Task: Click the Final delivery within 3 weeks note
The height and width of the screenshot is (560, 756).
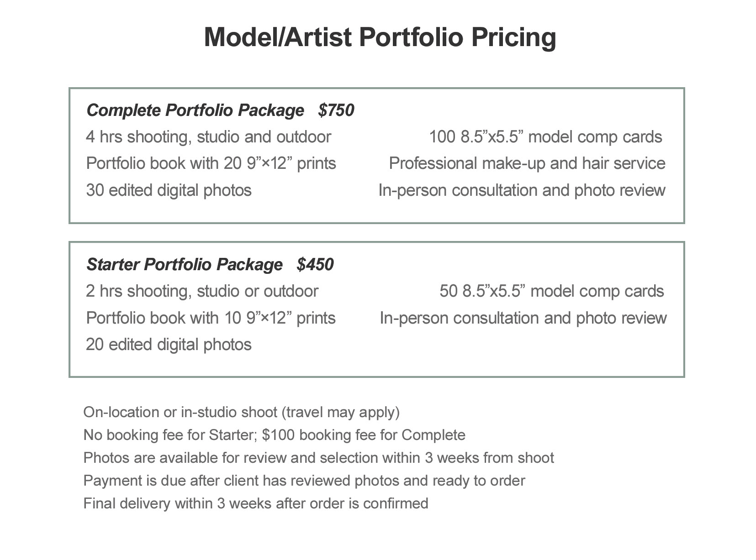Action: point(255,503)
